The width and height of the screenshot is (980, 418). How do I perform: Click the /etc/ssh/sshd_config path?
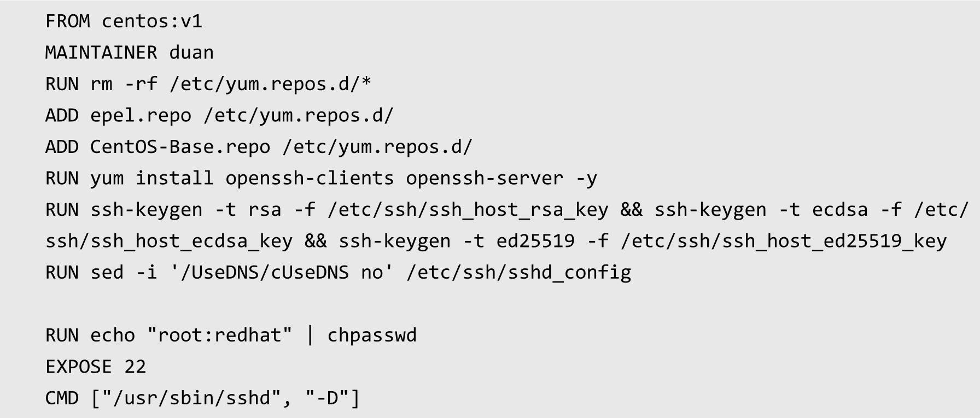(519, 272)
